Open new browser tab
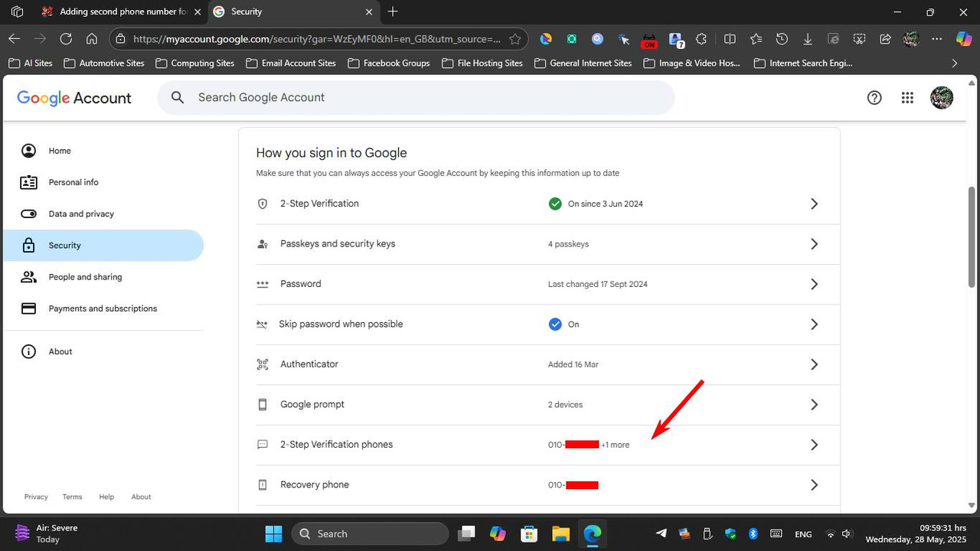Image resolution: width=980 pixels, height=551 pixels. click(393, 11)
